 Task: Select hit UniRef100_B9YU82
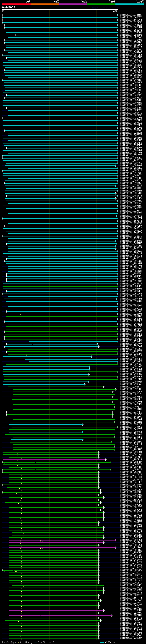click(131, 390)
